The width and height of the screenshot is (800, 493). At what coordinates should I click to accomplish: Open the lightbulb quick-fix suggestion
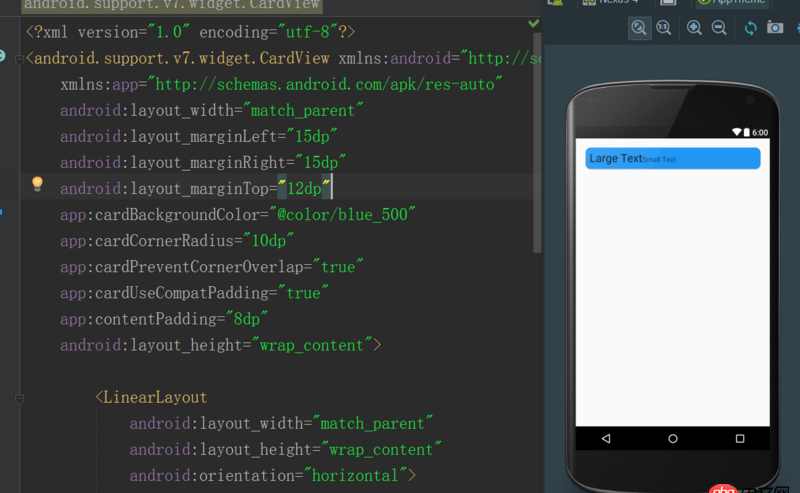coord(37,184)
